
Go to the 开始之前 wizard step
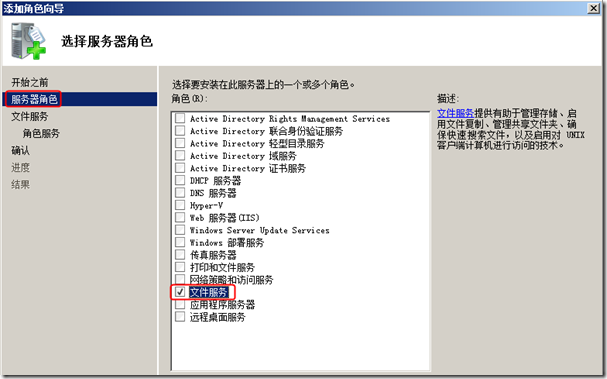[x=30, y=82]
